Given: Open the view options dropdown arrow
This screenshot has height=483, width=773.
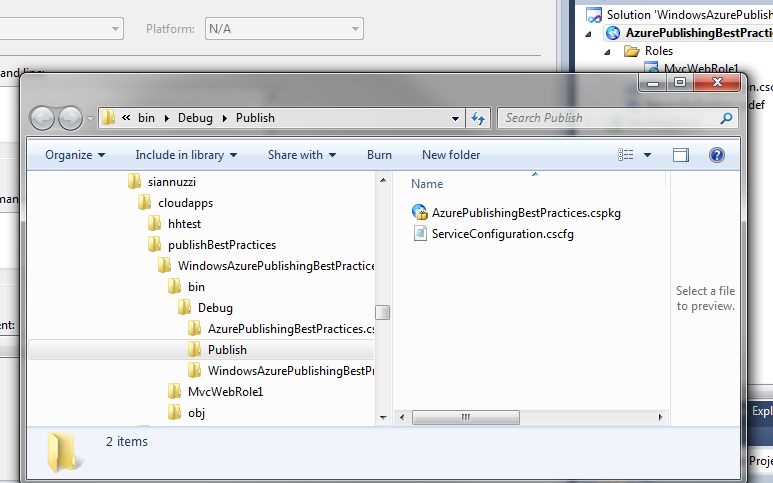Looking at the screenshot, I should click(647, 155).
